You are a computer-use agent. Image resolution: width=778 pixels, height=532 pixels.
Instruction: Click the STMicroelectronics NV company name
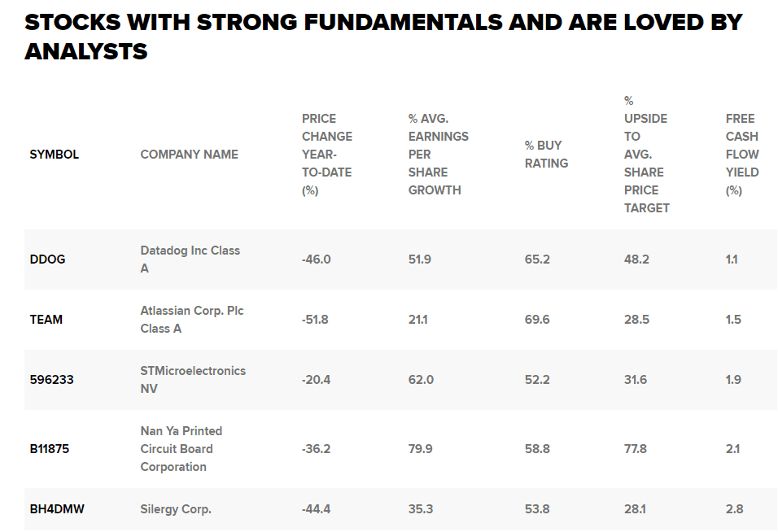pos(193,380)
